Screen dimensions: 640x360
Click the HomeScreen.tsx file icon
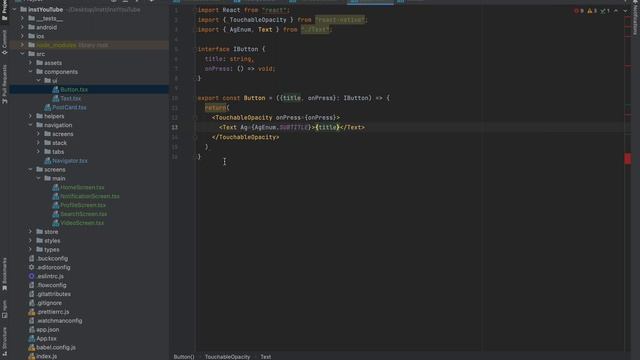[56, 187]
